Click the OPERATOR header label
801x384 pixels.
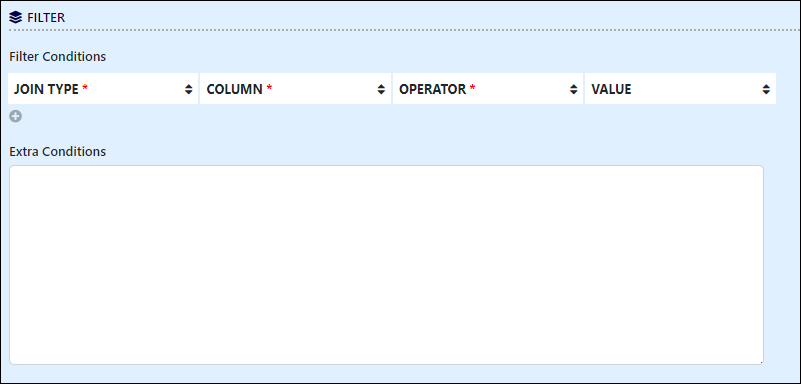[432, 89]
